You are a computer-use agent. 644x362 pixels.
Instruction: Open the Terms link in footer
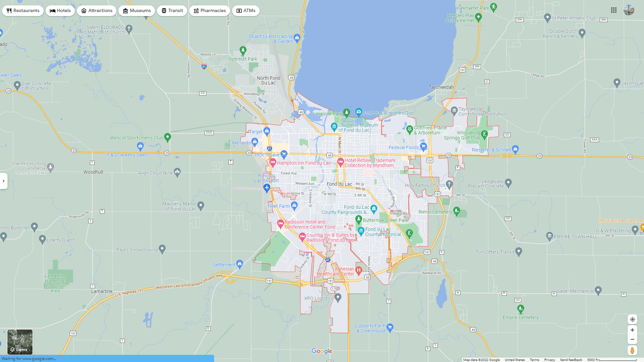[534, 360]
